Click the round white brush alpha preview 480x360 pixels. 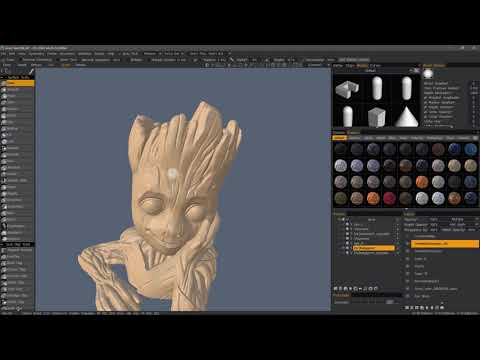pos(428,74)
